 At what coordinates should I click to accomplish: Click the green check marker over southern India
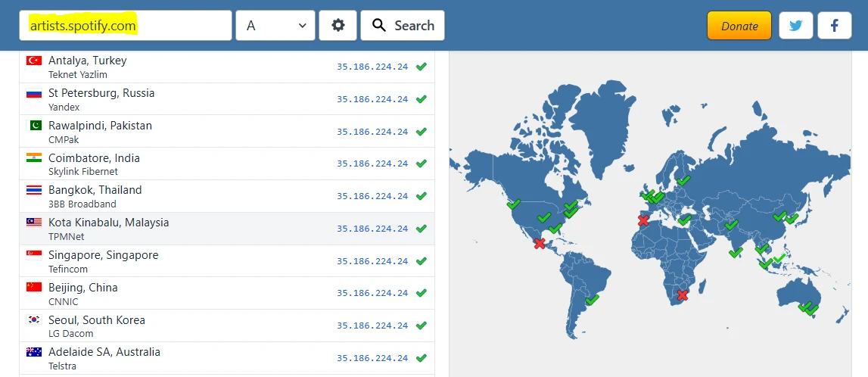pyautogui.click(x=736, y=252)
